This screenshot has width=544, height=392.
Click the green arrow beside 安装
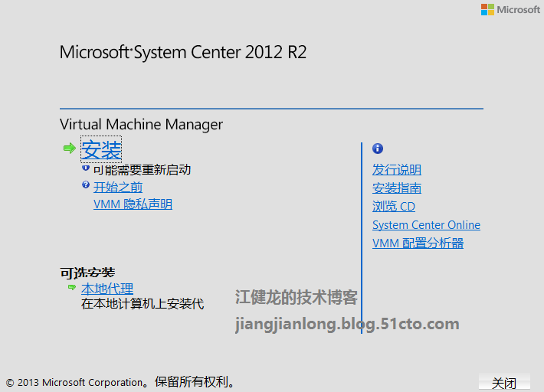pos(70,149)
